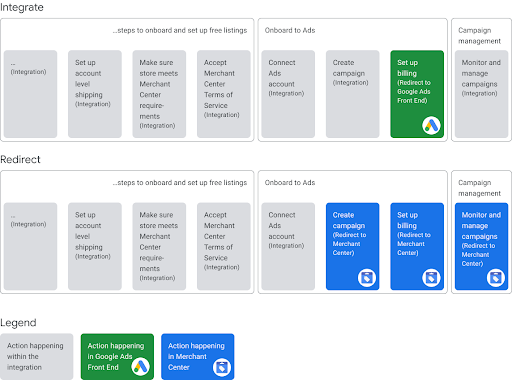Click the Google Ads logo in the green billing card

[431, 126]
